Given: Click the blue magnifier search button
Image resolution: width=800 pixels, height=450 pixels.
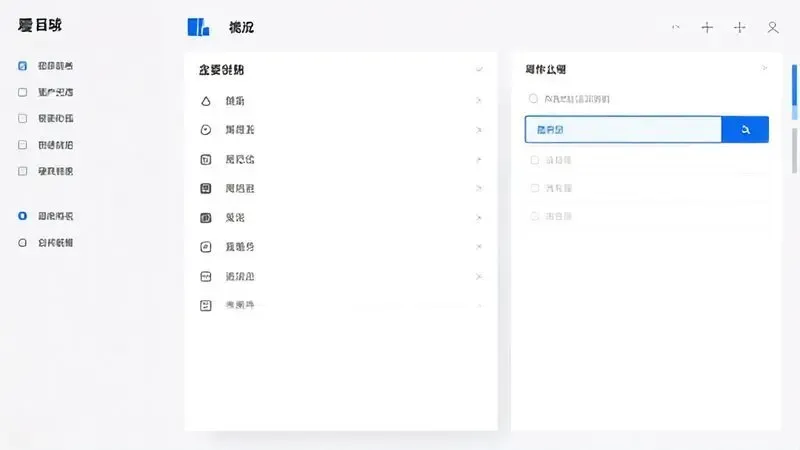Looking at the screenshot, I should pos(745,130).
